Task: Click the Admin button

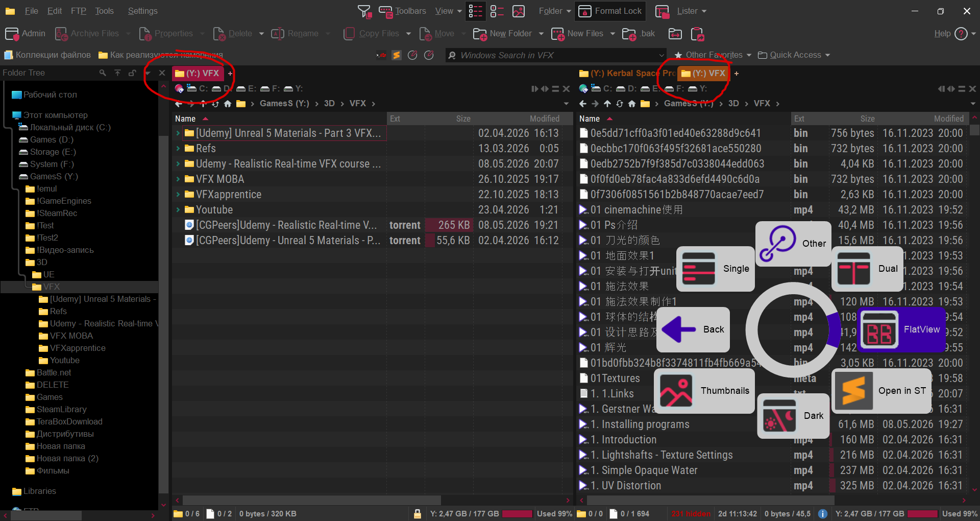Action: pos(26,34)
